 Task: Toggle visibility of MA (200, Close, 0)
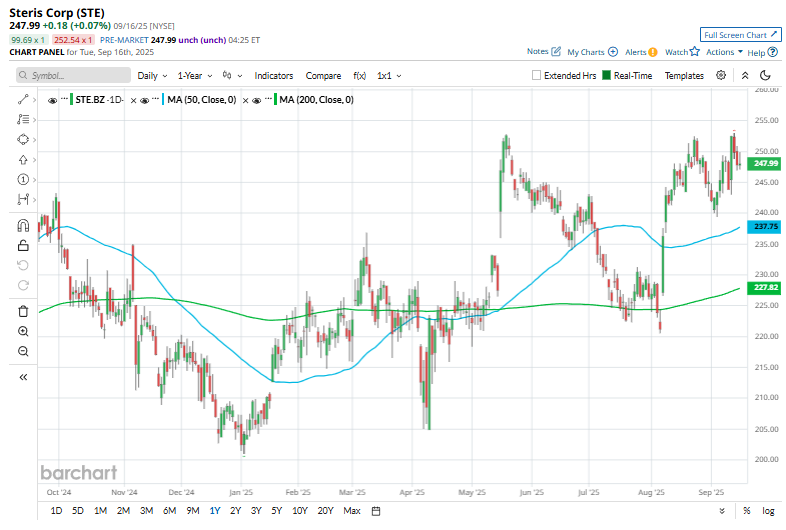point(257,100)
